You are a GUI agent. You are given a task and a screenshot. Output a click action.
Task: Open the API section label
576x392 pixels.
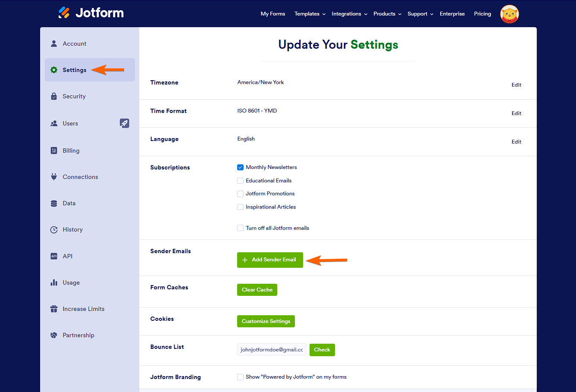[68, 256]
